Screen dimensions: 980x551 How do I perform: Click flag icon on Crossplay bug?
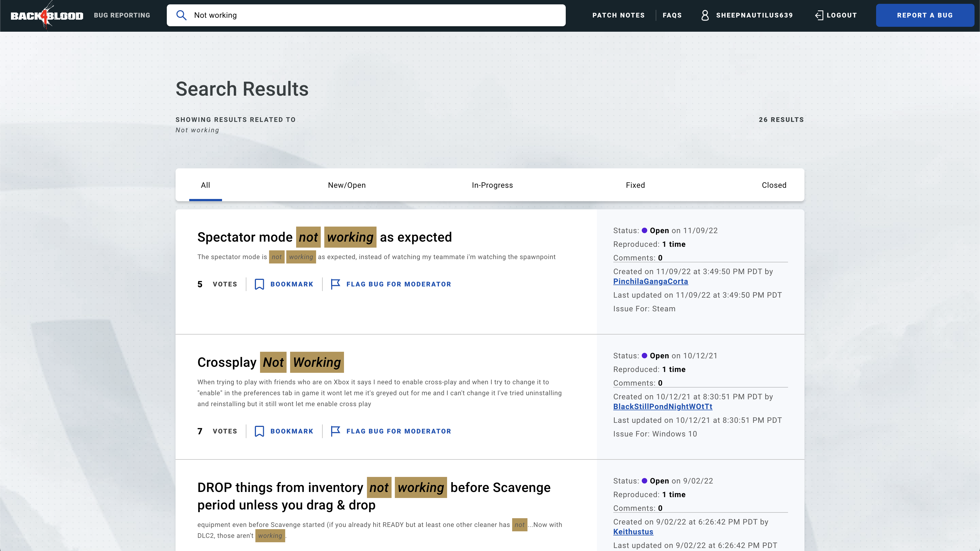[x=335, y=431]
